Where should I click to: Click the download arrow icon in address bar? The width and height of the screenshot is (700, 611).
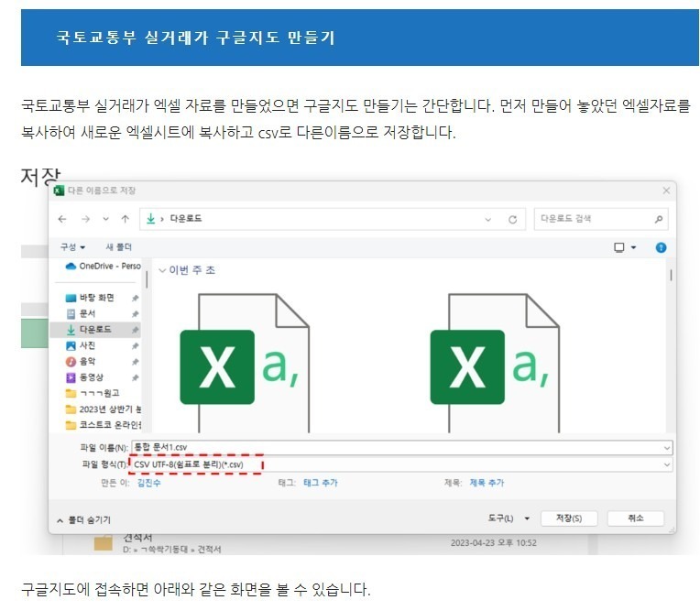(151, 219)
